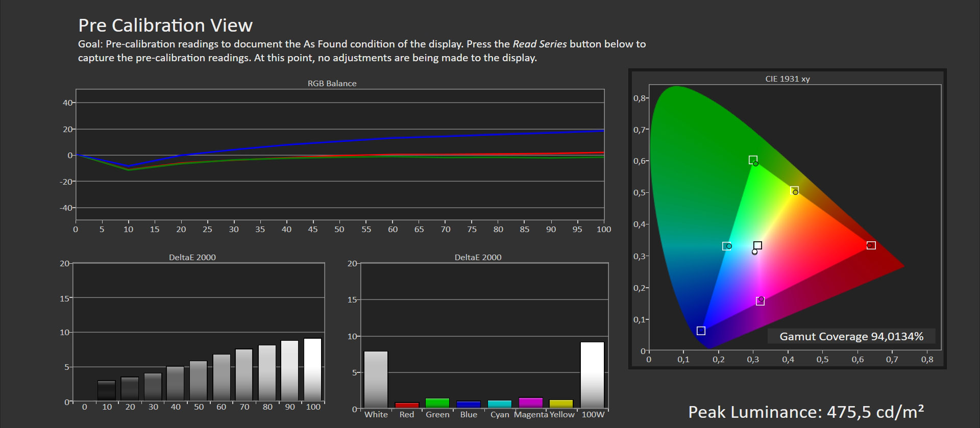Click the green primary target square in CIE chart
Image resolution: width=980 pixels, height=428 pixels.
[x=753, y=160]
